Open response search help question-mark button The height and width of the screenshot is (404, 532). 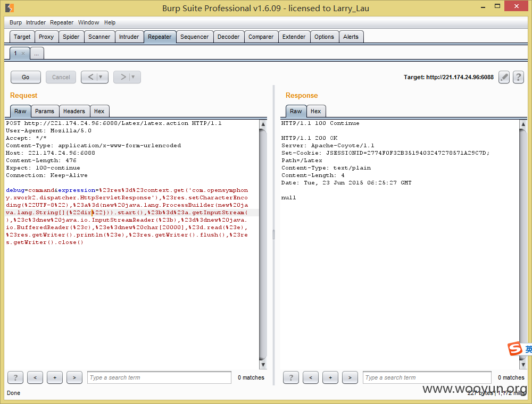click(291, 377)
